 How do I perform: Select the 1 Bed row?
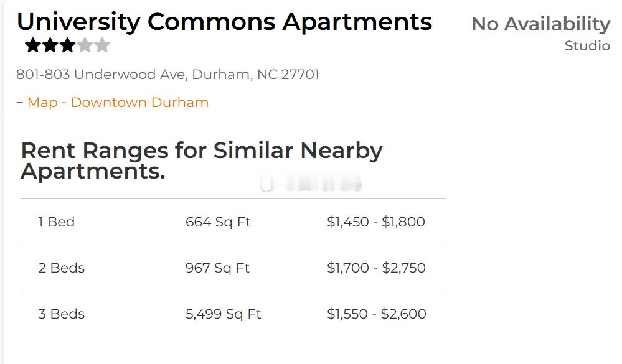tap(233, 222)
